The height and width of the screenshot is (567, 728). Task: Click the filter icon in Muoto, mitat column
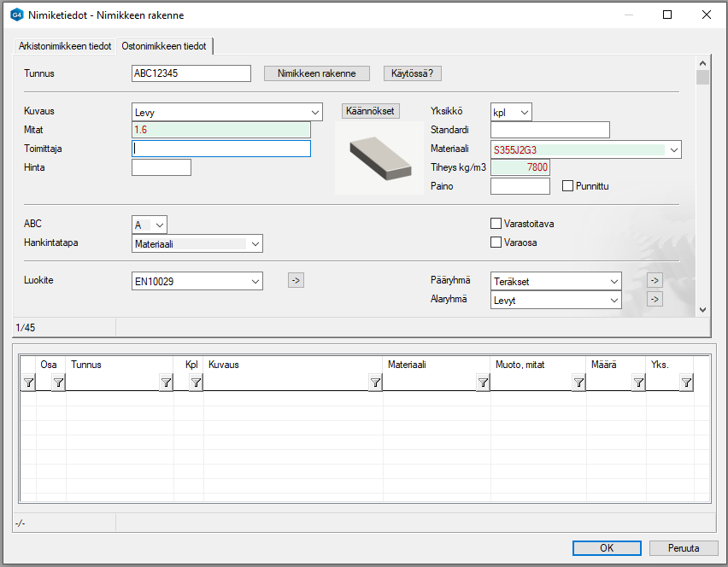click(578, 383)
